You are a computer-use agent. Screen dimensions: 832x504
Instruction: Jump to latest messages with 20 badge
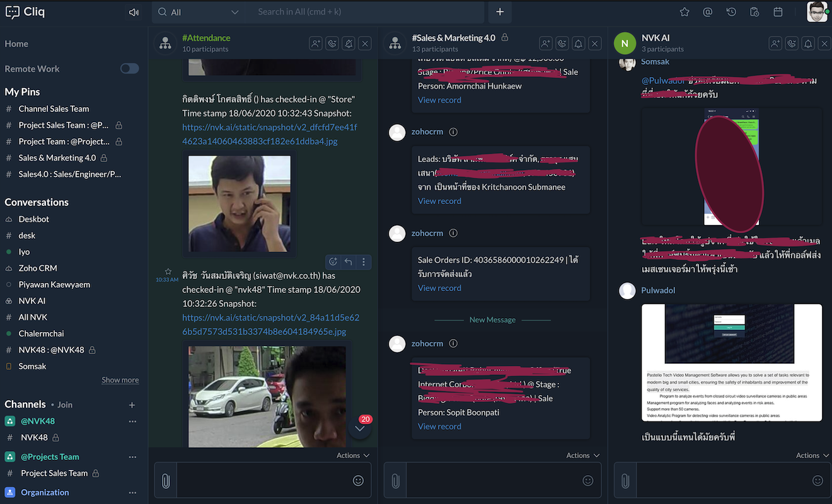coord(360,428)
